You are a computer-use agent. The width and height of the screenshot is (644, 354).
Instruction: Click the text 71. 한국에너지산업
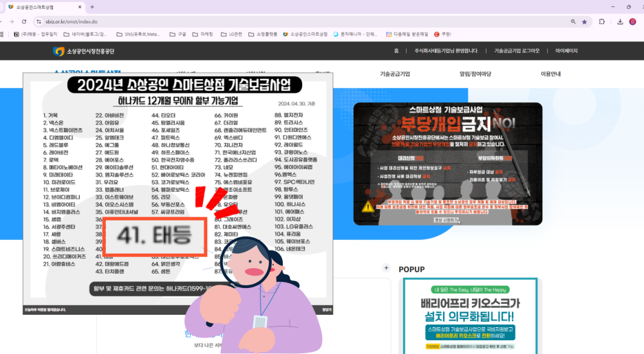click(x=235, y=152)
